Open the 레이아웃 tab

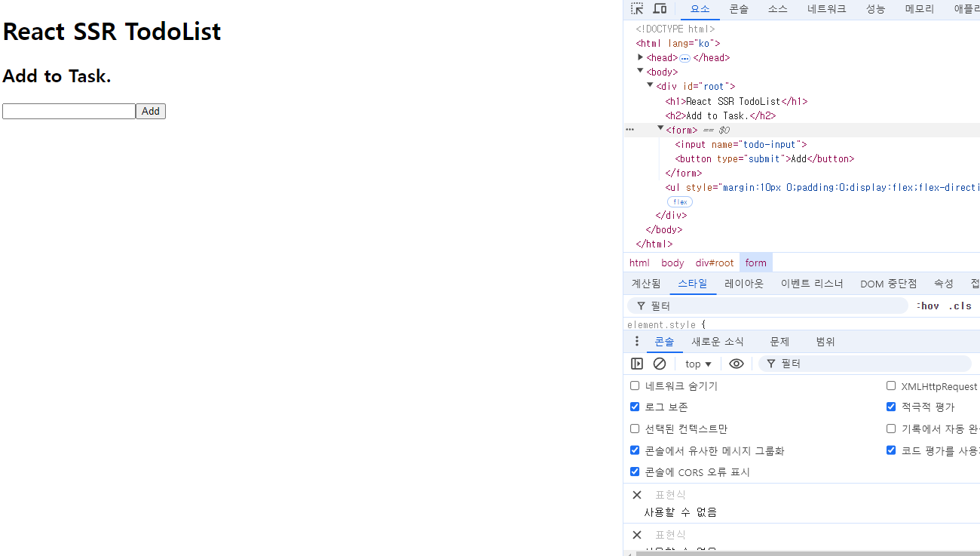click(744, 284)
